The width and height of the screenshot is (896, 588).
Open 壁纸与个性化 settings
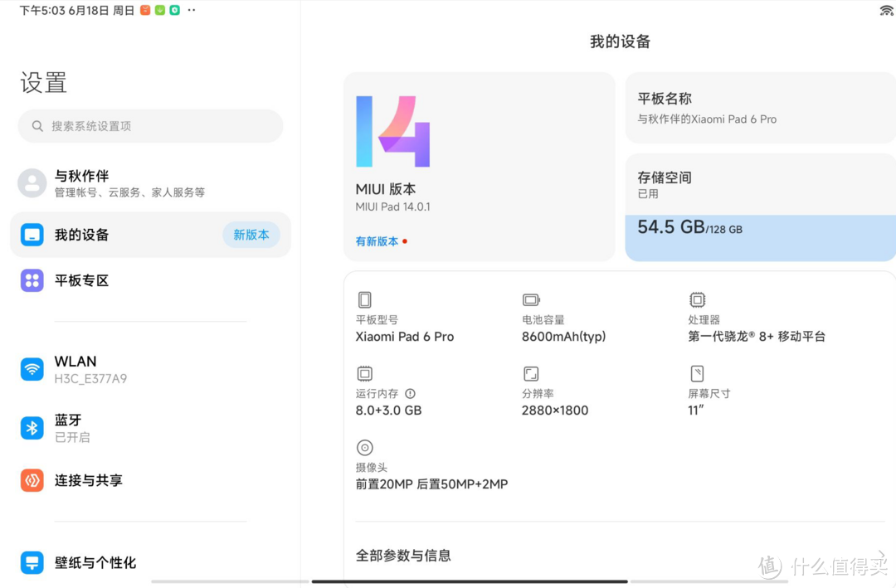(150, 562)
